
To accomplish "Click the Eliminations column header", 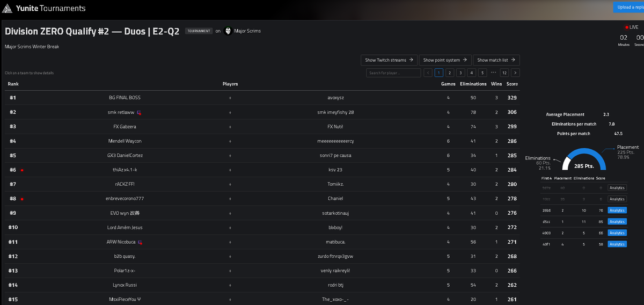I will [x=473, y=84].
